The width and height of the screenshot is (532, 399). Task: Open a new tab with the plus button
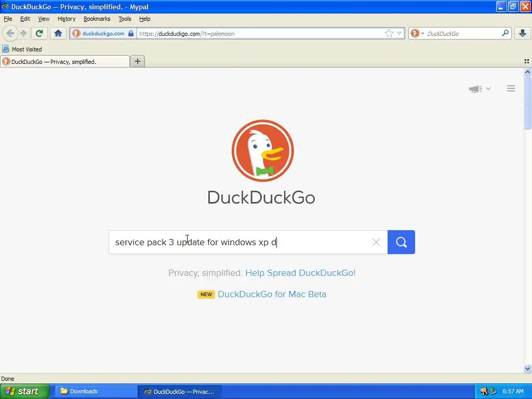point(137,61)
